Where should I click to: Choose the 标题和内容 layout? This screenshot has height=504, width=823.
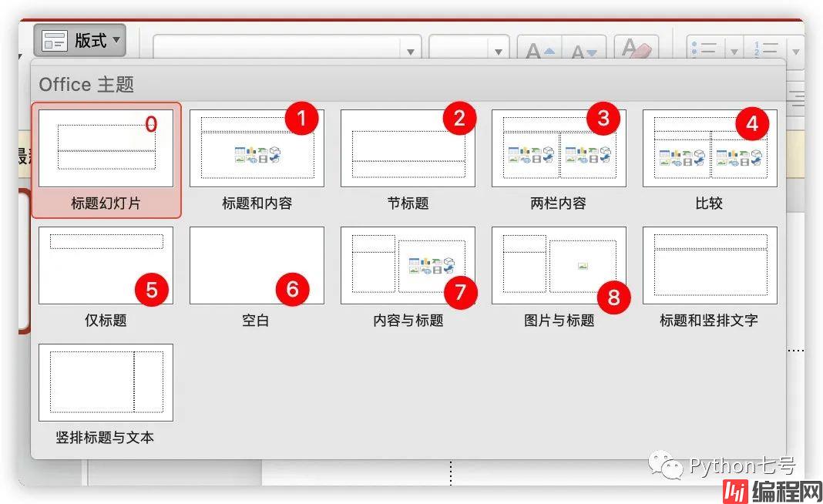(257, 149)
